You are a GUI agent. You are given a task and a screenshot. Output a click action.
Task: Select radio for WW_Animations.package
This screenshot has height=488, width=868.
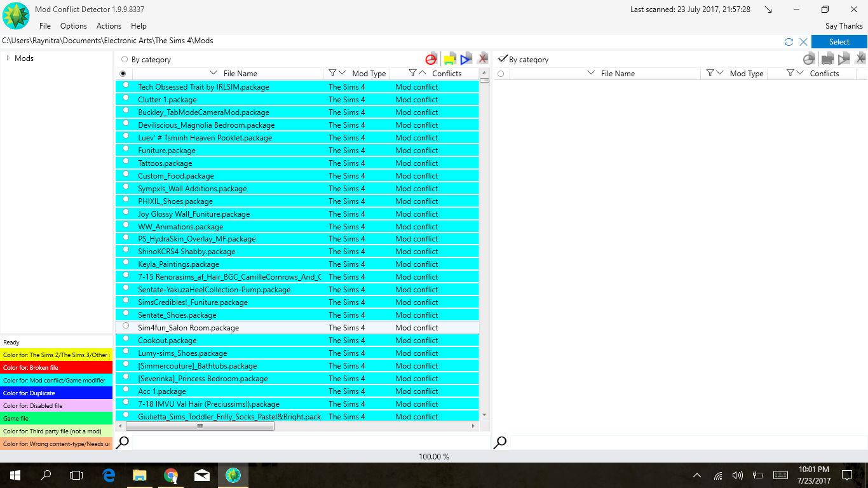click(126, 224)
